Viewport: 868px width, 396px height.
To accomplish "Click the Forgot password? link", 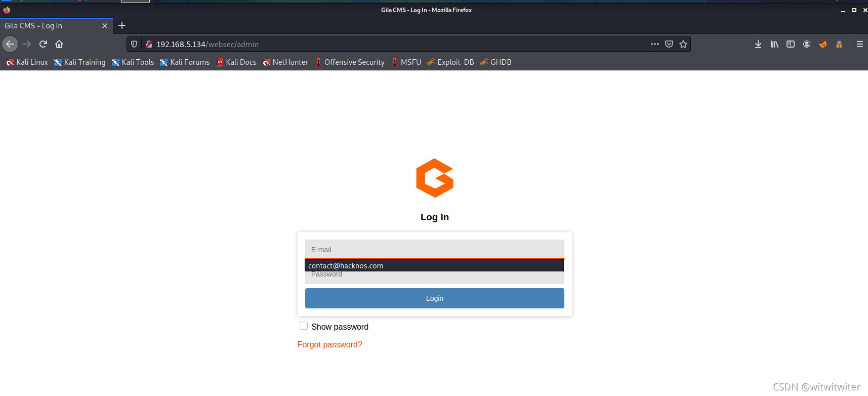I will pyautogui.click(x=330, y=344).
